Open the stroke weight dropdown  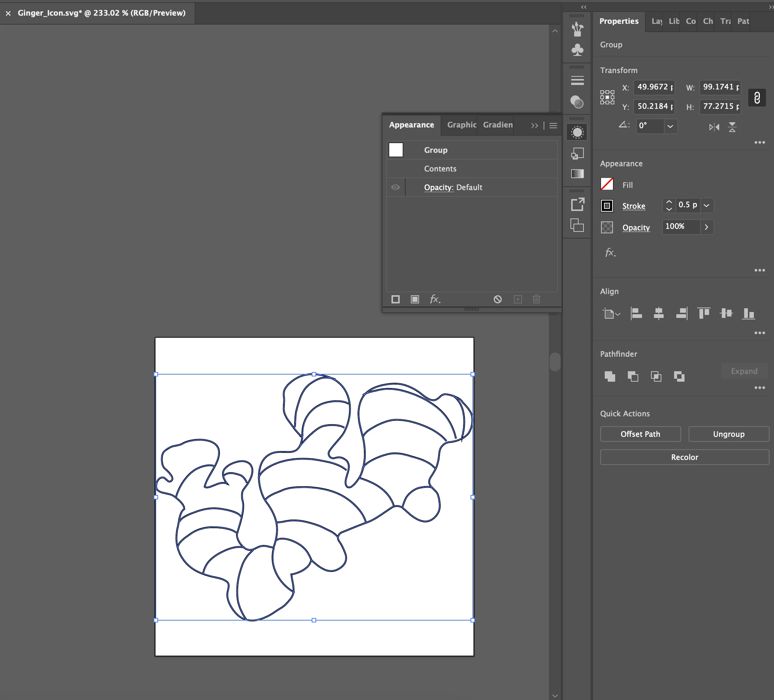pyautogui.click(x=707, y=206)
